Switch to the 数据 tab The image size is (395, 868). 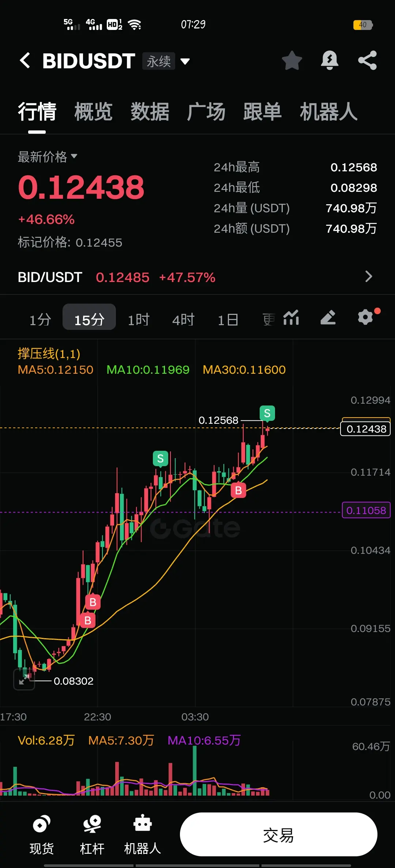(150, 111)
